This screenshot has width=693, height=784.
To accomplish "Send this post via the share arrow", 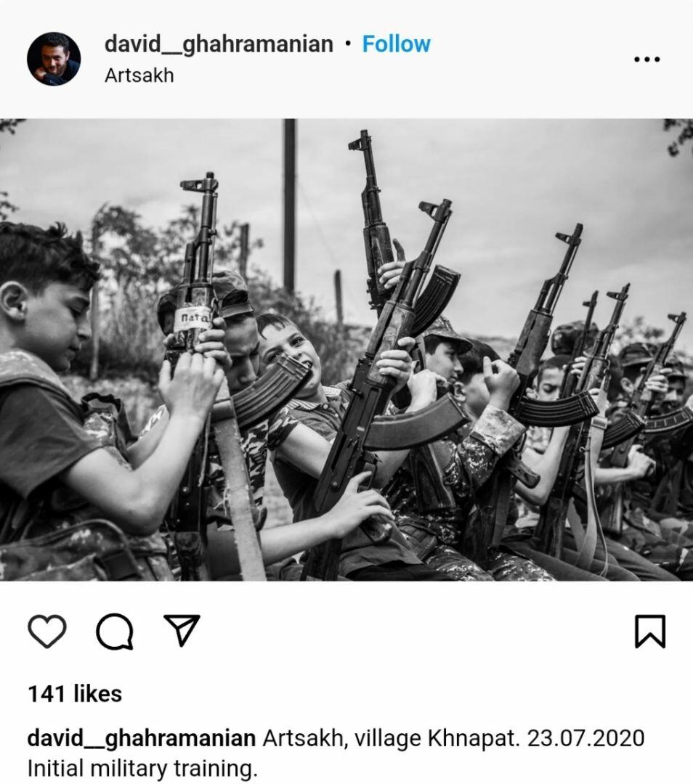I will [x=182, y=629].
